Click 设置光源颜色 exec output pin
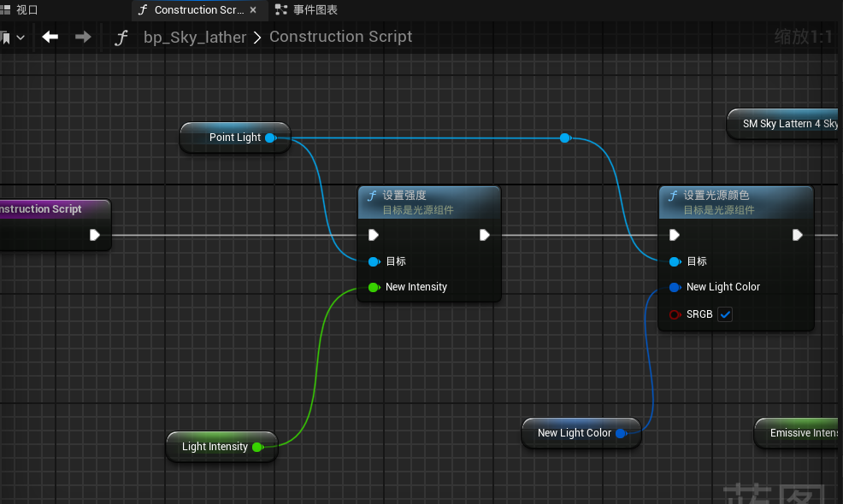Image resolution: width=843 pixels, height=504 pixels. (x=798, y=235)
